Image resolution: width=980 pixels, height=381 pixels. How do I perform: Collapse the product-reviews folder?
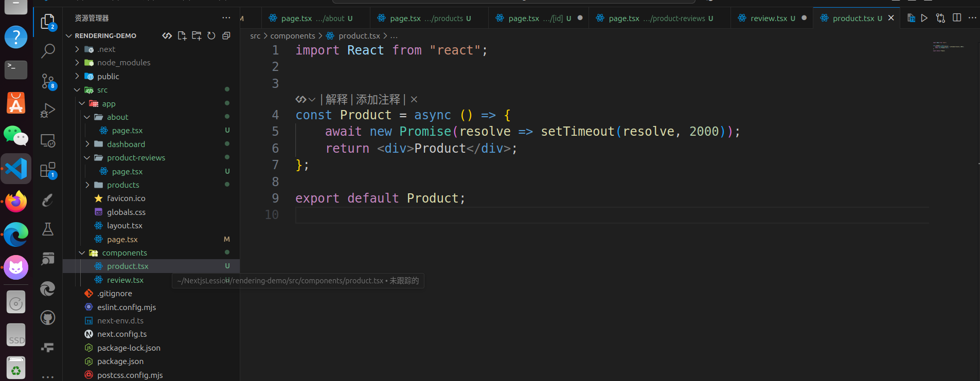(87, 158)
